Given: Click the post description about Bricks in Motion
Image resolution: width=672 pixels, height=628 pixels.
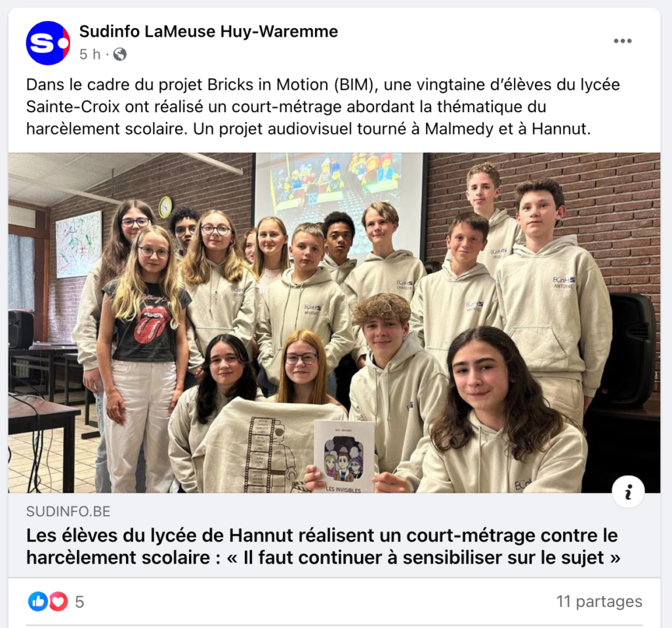Looking at the screenshot, I should [323, 107].
